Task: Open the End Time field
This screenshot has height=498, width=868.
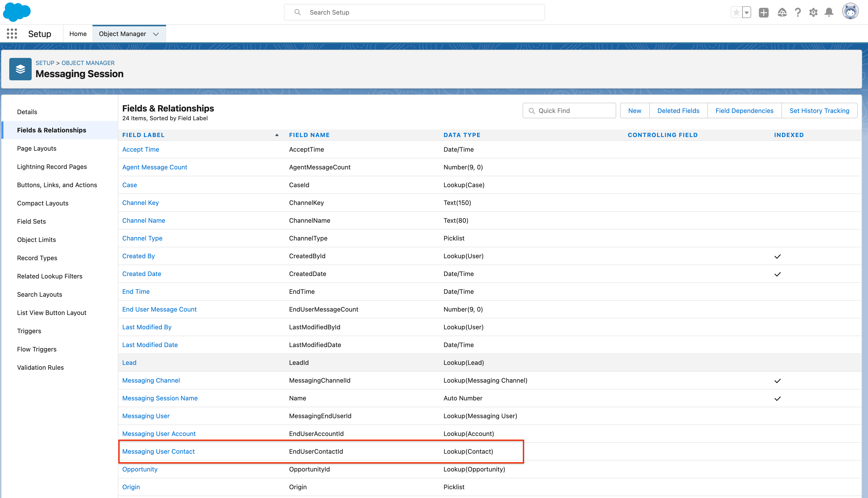Action: (x=136, y=292)
